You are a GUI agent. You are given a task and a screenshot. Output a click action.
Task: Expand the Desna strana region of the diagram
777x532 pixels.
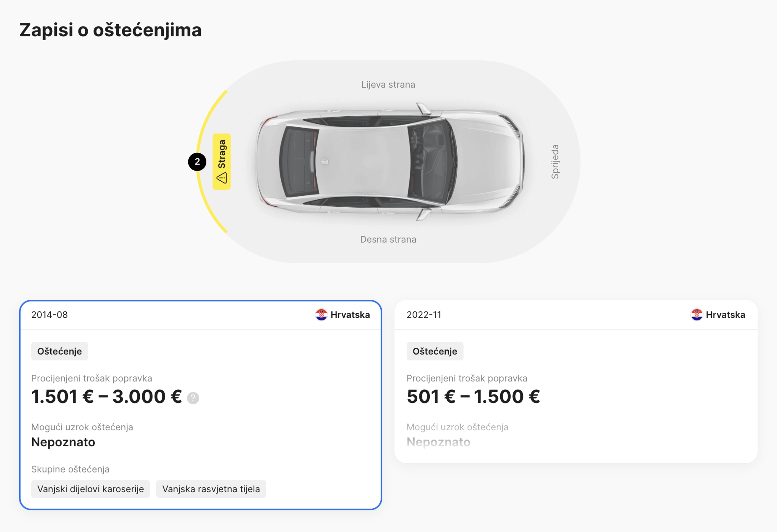coord(388,239)
